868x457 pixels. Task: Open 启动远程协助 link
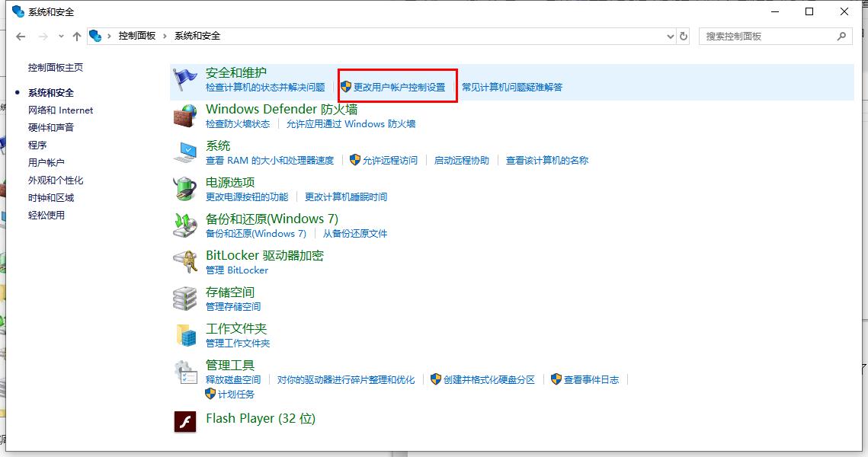462,161
